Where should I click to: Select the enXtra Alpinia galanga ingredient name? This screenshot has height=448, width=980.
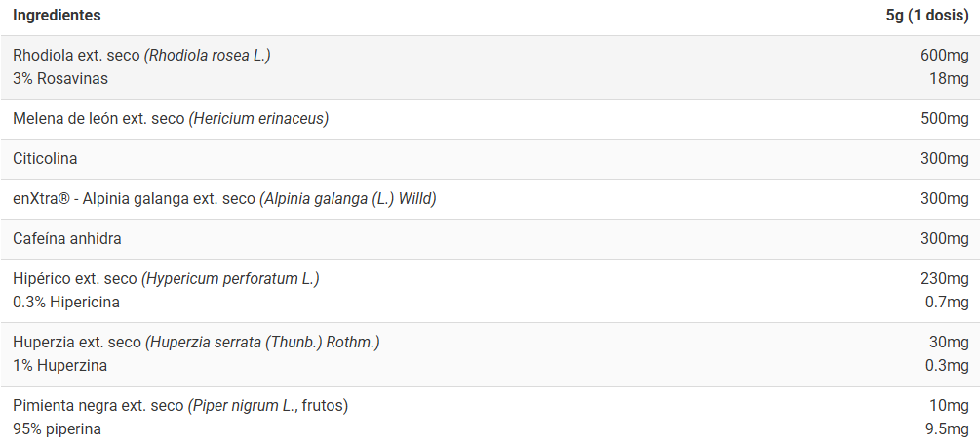coord(224,198)
